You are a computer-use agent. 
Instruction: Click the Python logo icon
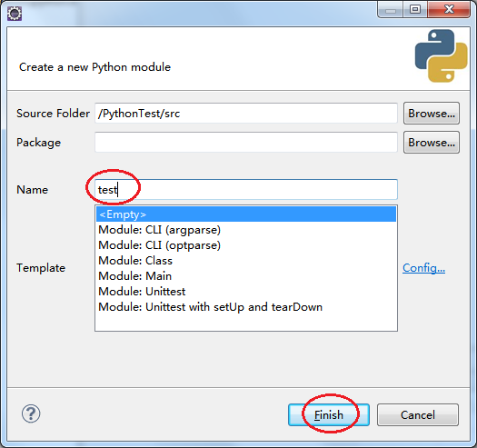[x=441, y=55]
